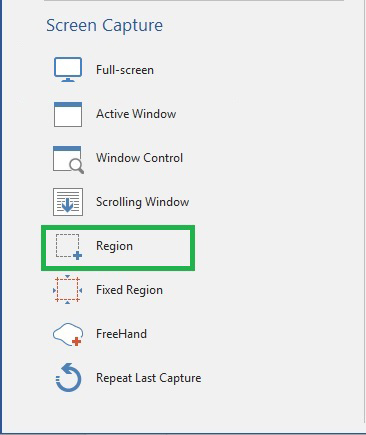Click the Fixed Region red-dashed icon
The width and height of the screenshot is (366, 435).
68,289
